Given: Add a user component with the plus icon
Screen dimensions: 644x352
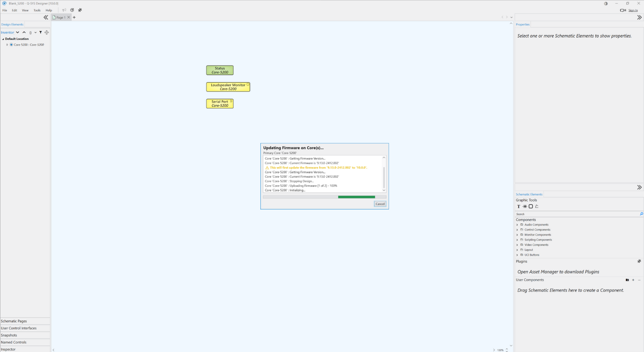Looking at the screenshot, I should pyautogui.click(x=633, y=280).
